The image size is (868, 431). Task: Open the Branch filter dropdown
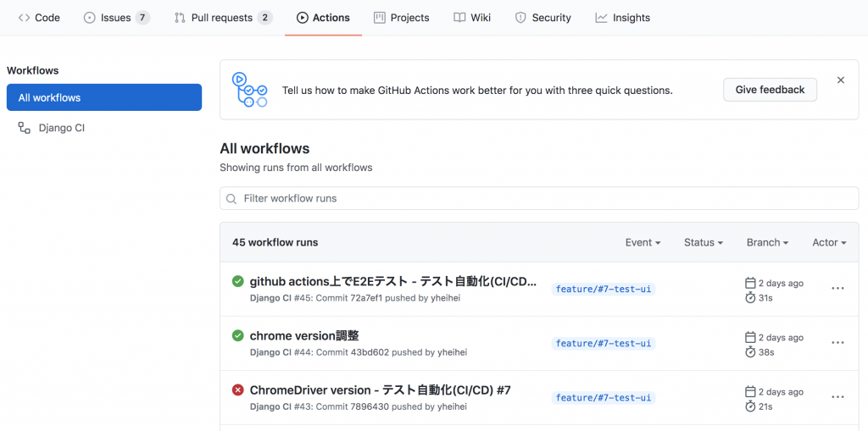767,242
